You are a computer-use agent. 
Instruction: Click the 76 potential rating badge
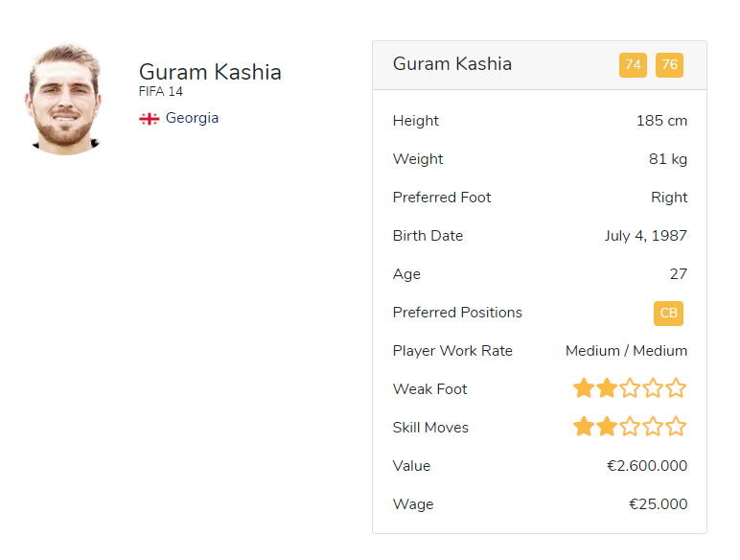pyautogui.click(x=669, y=65)
